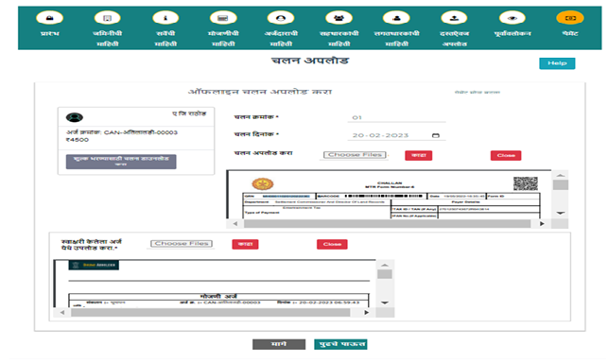
Task: Go to the प्रारंभ (Start) step icon
Action: [49, 18]
